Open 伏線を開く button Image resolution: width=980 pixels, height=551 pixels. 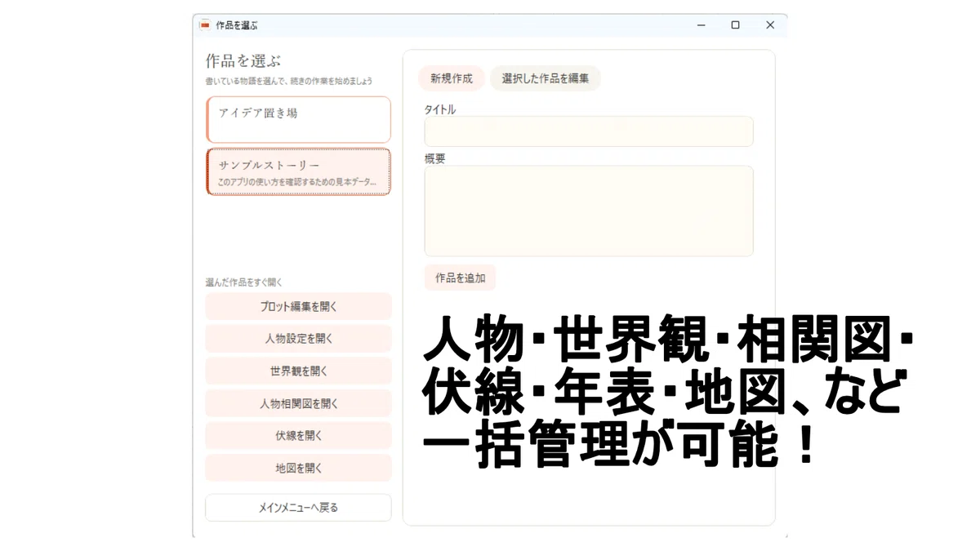pyautogui.click(x=299, y=436)
